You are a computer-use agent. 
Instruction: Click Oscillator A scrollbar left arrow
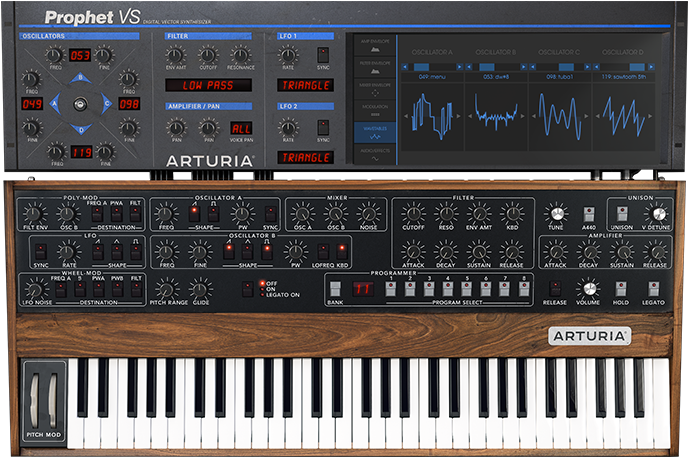click(405, 67)
